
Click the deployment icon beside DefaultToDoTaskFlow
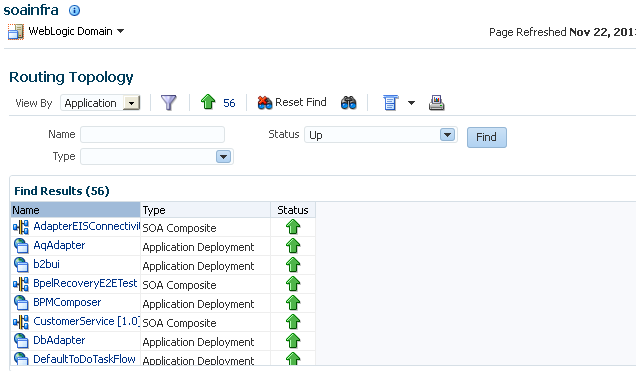pyautogui.click(x=21, y=359)
